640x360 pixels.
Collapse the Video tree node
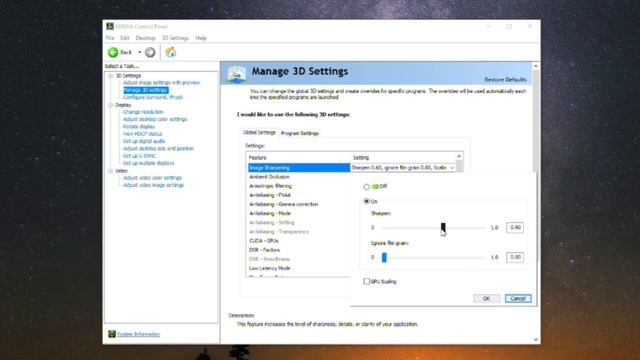[x=111, y=171]
